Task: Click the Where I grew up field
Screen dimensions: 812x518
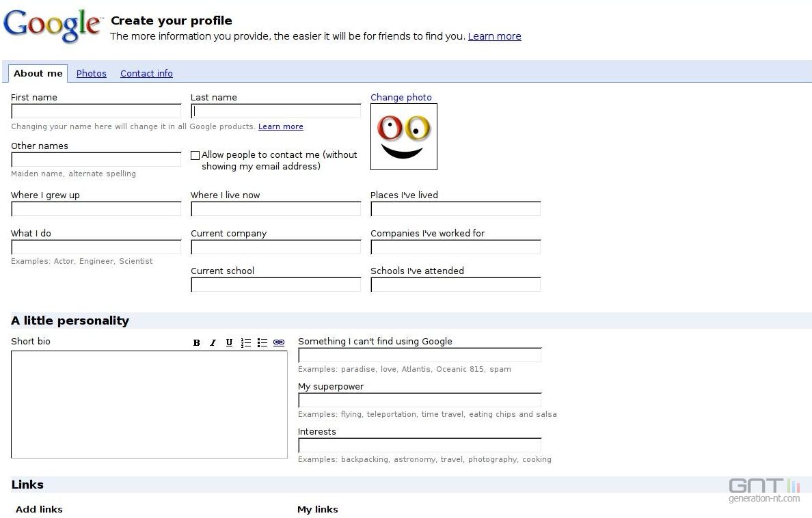Action: [x=96, y=208]
